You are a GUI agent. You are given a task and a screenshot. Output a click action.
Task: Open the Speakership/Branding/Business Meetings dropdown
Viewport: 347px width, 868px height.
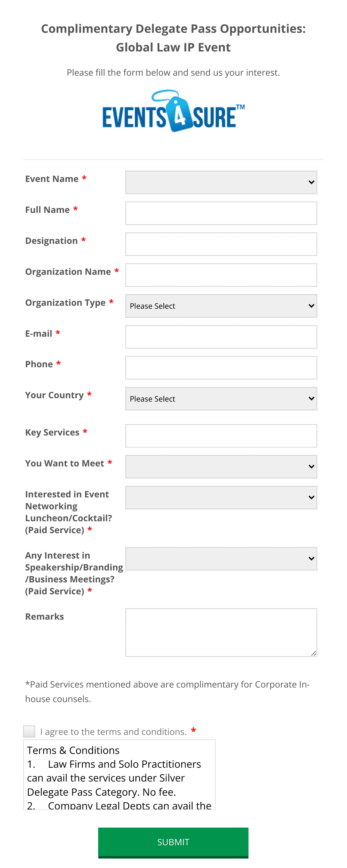[x=221, y=559]
